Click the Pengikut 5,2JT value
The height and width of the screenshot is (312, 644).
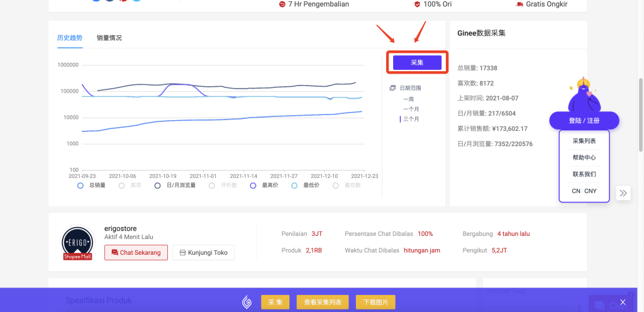[x=500, y=250]
